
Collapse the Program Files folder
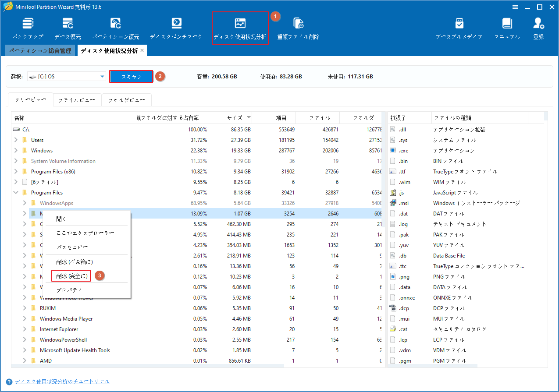pos(16,193)
